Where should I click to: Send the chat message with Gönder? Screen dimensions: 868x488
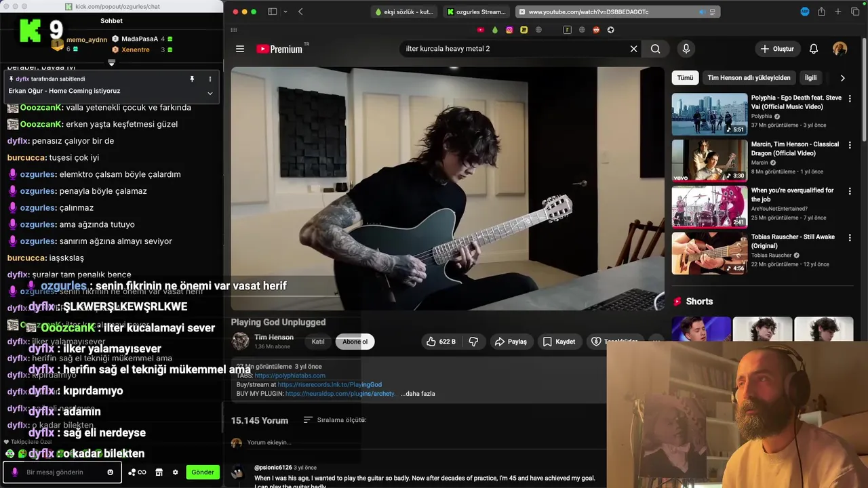[x=202, y=472]
